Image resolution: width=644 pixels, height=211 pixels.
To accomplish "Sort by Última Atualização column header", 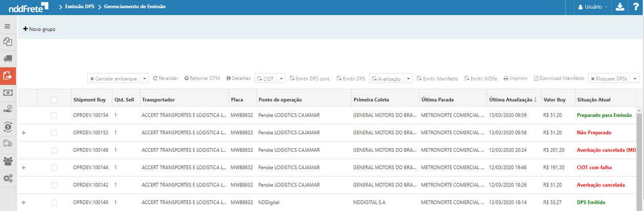I will click(513, 100).
